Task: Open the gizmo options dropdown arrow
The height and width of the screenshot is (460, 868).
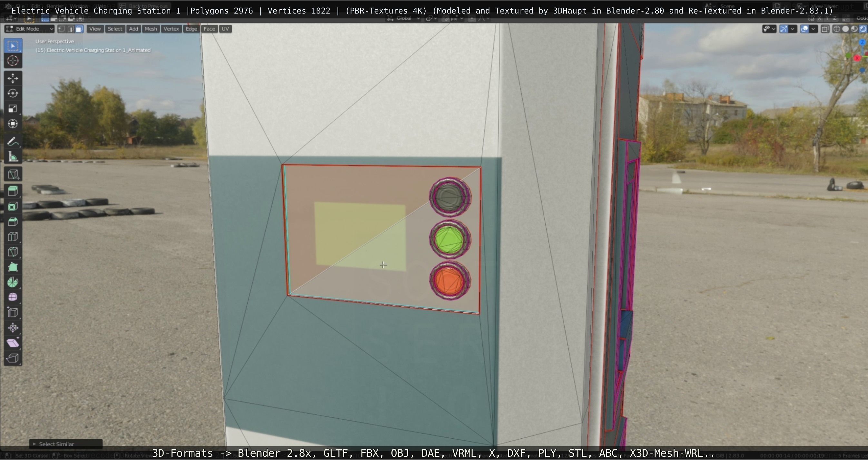Action: pos(793,29)
